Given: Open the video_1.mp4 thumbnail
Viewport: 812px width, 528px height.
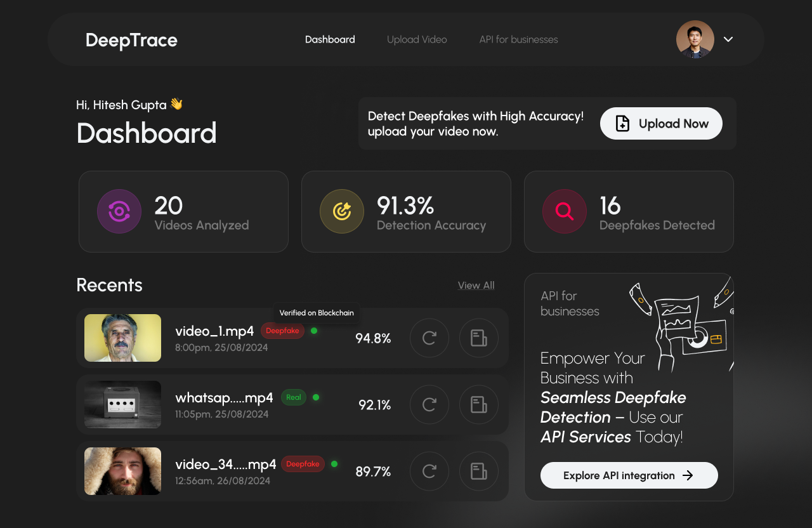Looking at the screenshot, I should point(122,338).
